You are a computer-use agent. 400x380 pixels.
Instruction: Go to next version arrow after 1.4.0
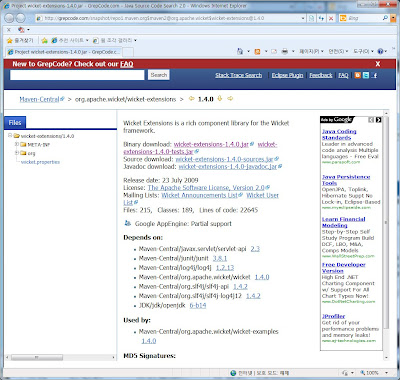coord(230,99)
